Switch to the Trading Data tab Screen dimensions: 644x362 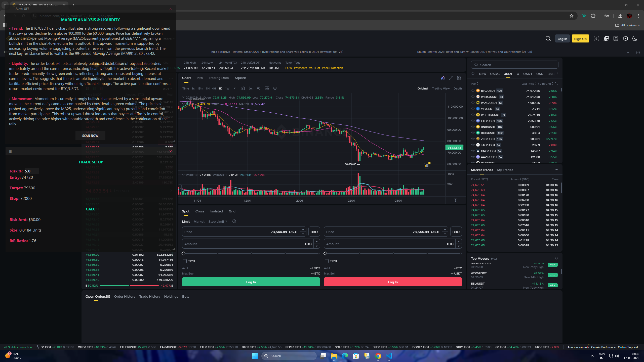[x=219, y=78]
